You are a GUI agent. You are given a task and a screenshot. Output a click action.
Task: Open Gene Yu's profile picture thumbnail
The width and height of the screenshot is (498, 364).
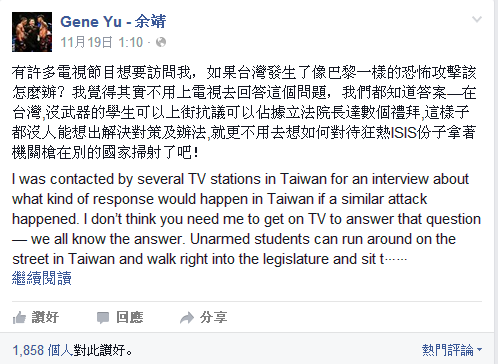click(x=32, y=32)
